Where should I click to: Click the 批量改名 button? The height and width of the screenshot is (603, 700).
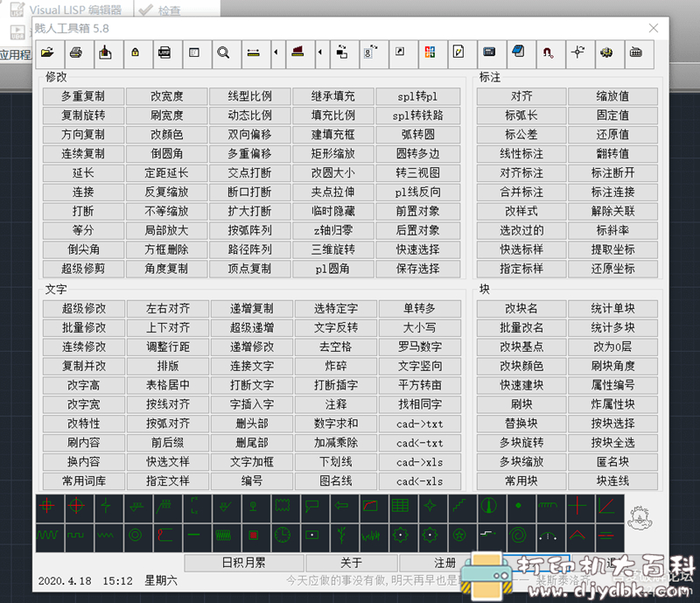click(x=521, y=327)
